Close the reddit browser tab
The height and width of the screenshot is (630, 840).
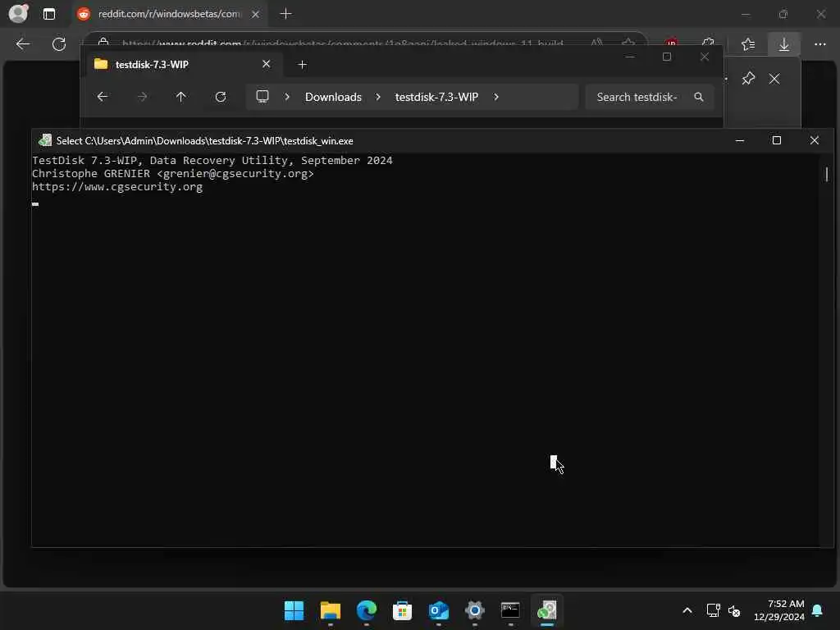click(256, 14)
